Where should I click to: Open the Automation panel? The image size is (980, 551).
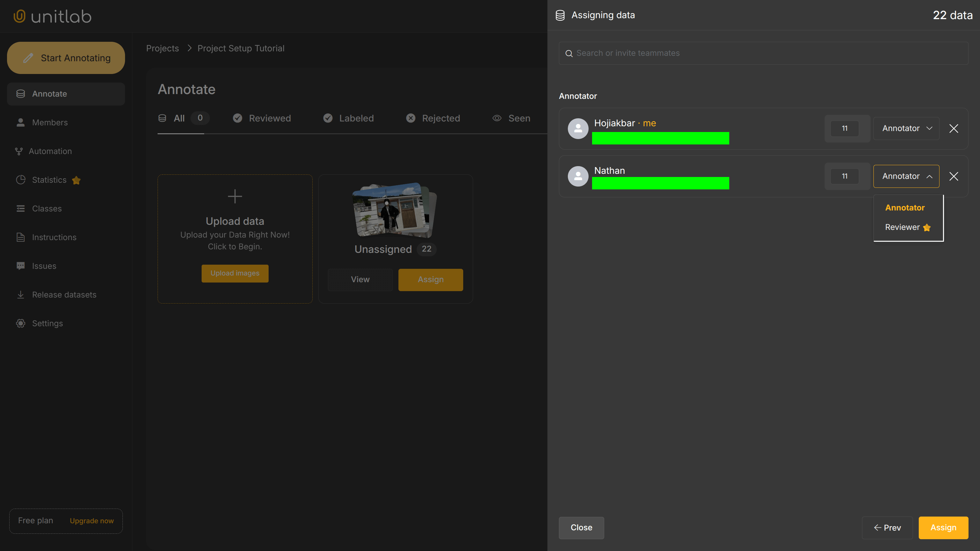[50, 151]
